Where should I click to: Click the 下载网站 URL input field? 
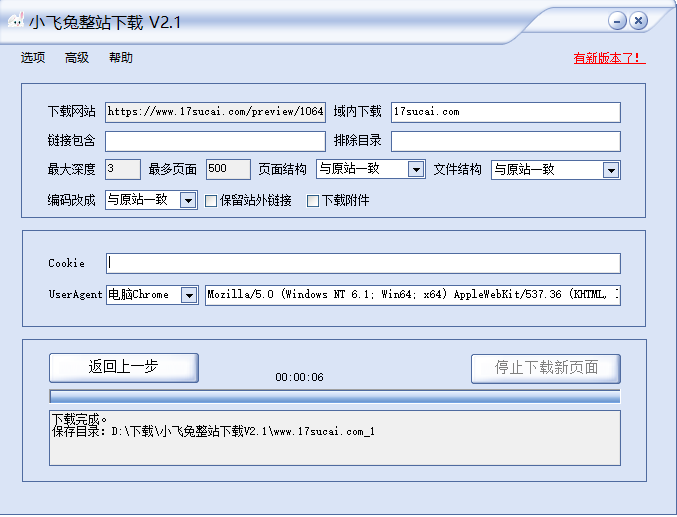tap(215, 112)
